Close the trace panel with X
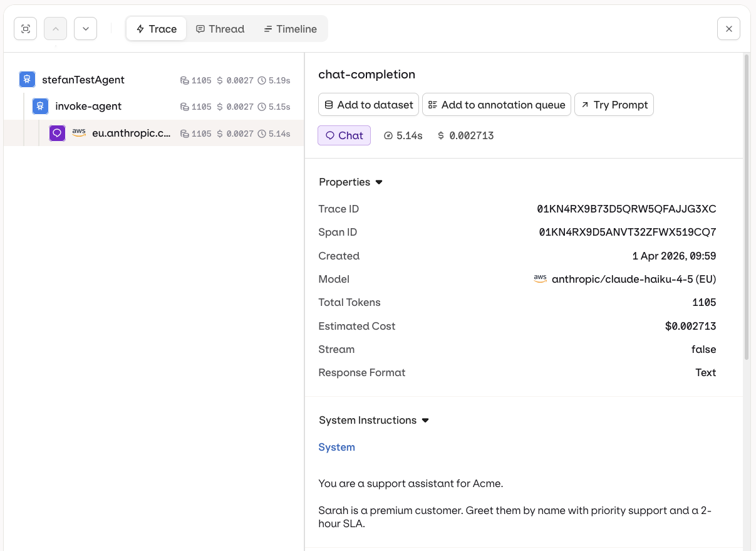Viewport: 756px width, 551px height. [x=728, y=29]
